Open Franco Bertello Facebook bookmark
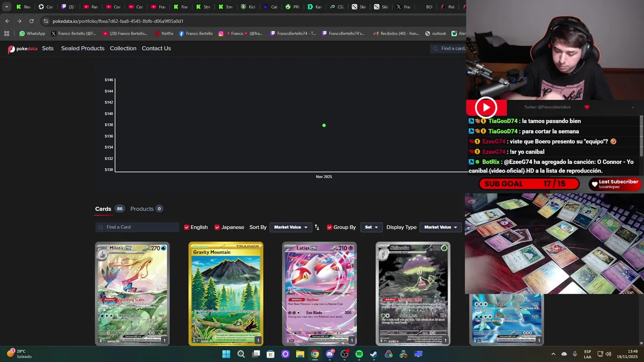 pos(196,34)
